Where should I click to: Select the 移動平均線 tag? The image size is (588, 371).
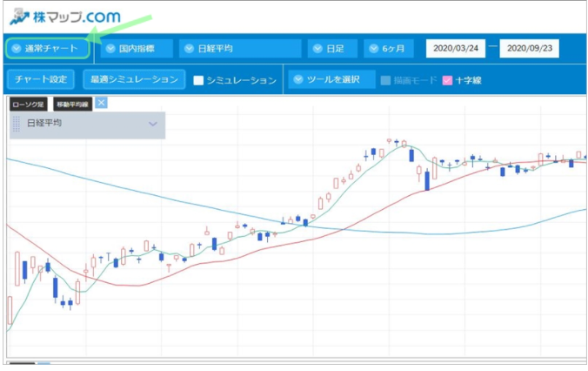tap(73, 105)
